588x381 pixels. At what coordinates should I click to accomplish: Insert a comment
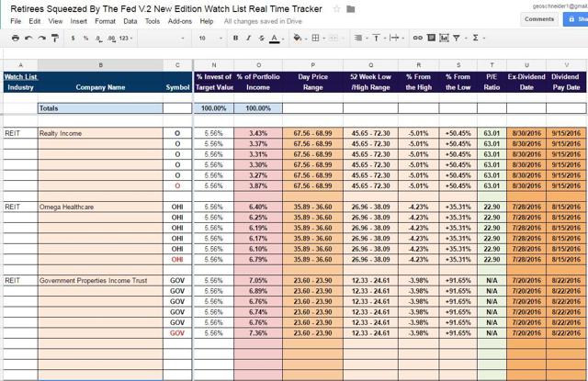(431, 38)
